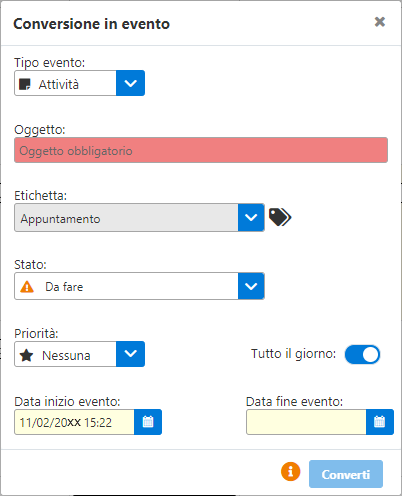Expand the Stato dropdown arrow

(251, 286)
